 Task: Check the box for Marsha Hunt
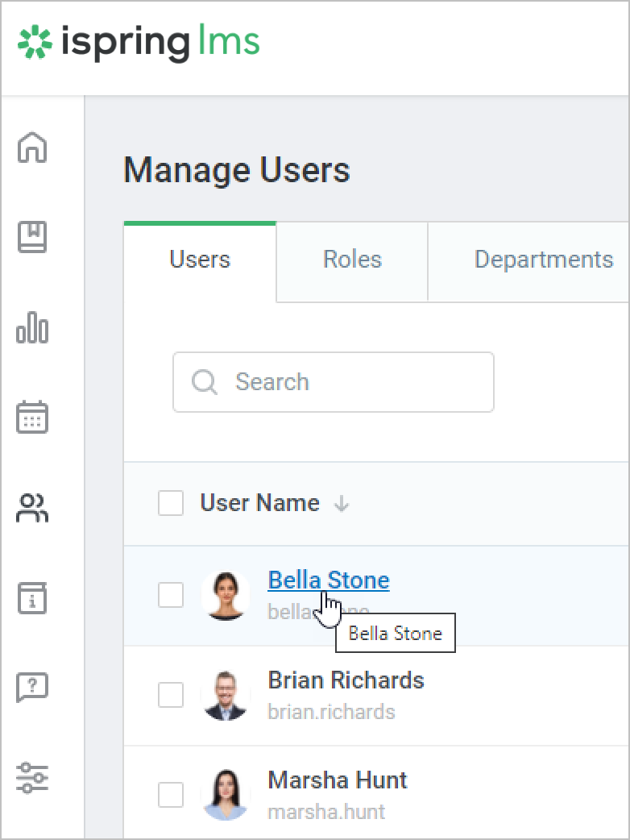coord(171,794)
